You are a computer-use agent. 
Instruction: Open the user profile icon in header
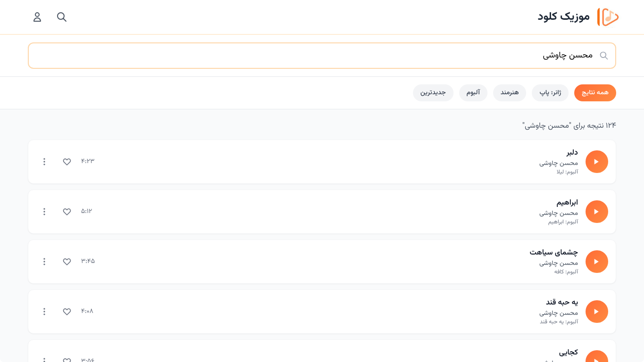(x=37, y=17)
